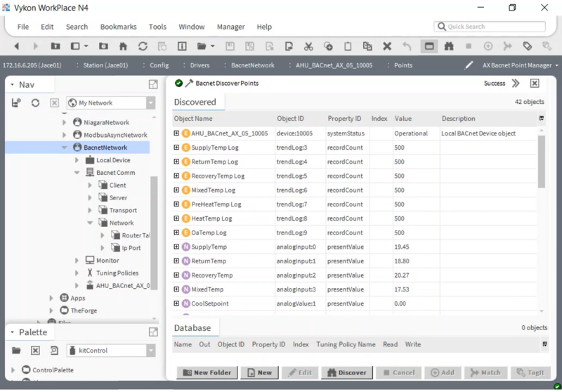Click Nav panel maximize icon
The width and height of the screenshot is (562, 392).
153,84
